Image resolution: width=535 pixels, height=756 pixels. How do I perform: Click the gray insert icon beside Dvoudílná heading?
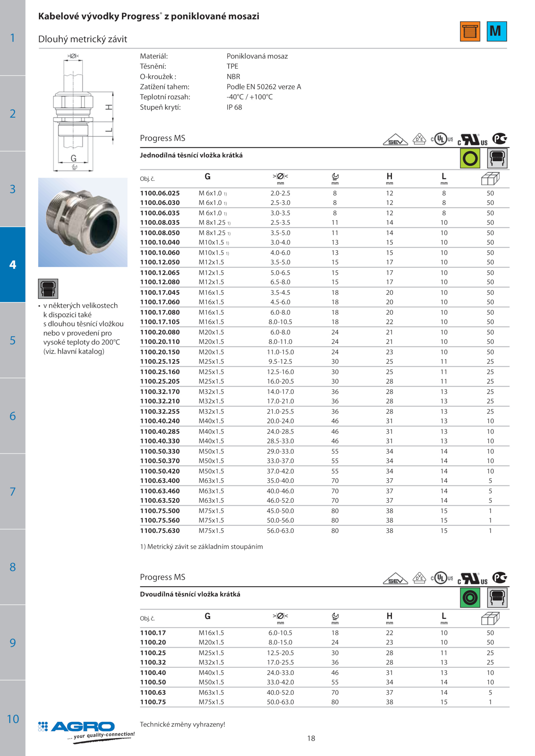(497, 597)
